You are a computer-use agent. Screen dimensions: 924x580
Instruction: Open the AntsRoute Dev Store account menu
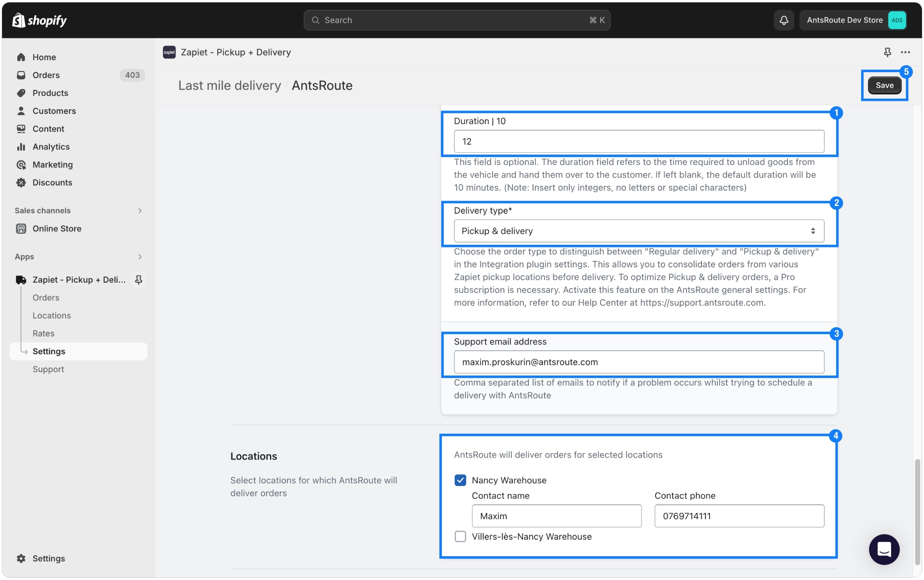pyautogui.click(x=853, y=20)
